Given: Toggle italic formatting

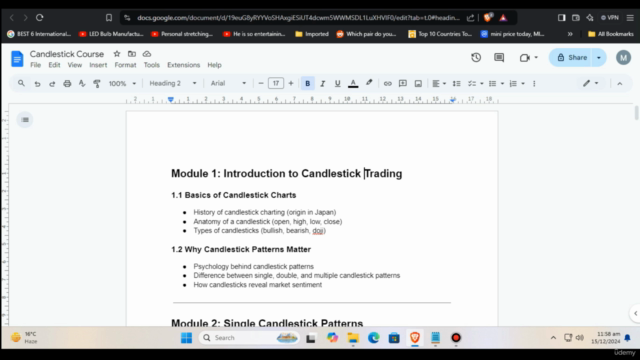Looking at the screenshot, I should (x=322, y=84).
